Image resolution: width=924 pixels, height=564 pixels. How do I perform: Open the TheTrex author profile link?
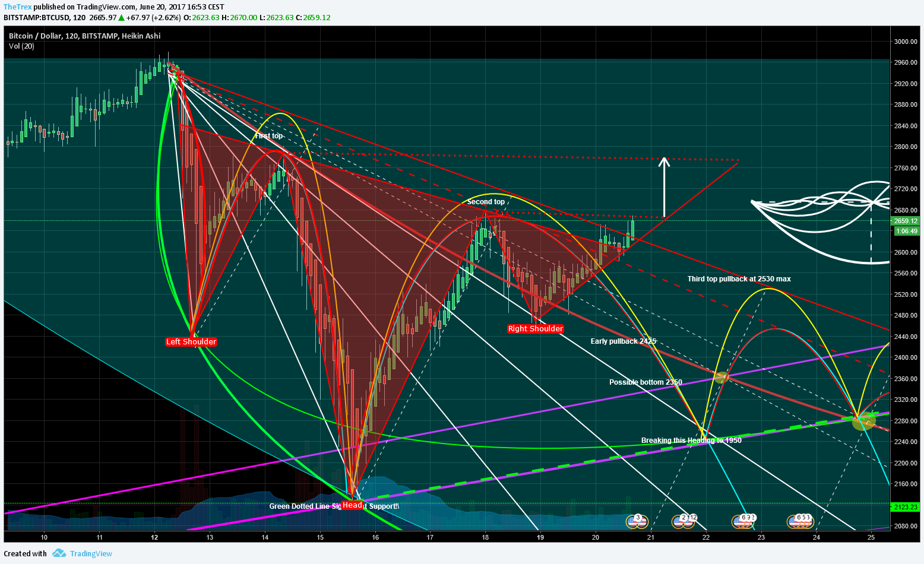click(18, 7)
